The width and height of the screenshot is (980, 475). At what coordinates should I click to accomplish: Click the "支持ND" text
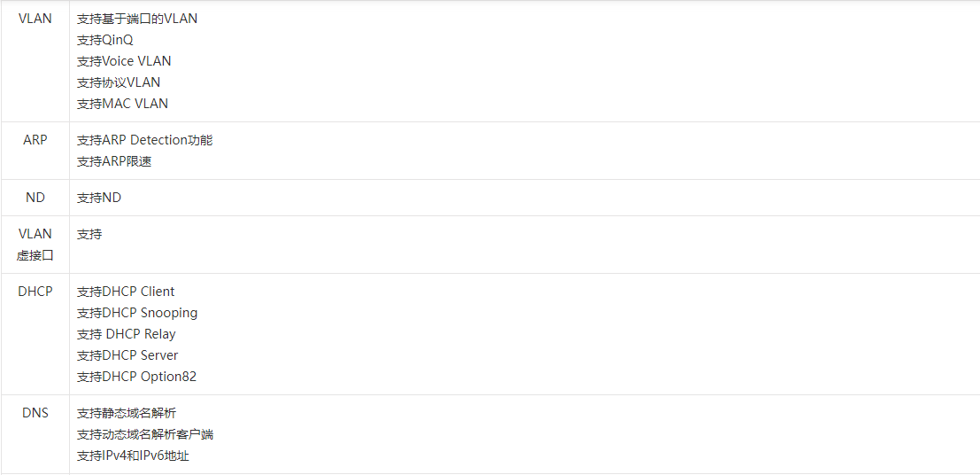[99, 198]
